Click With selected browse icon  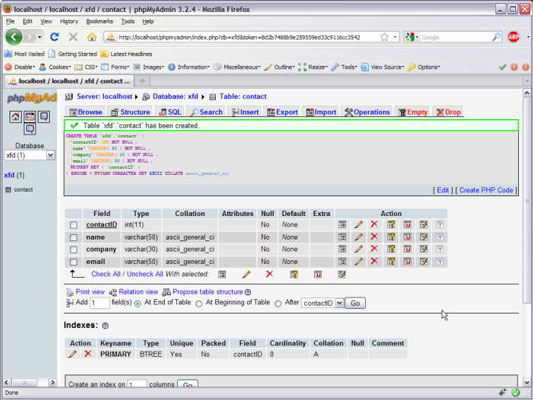(x=222, y=274)
